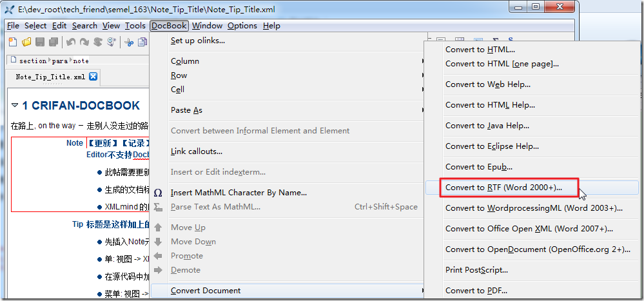Click the Save All toolbar icon
The width and height of the screenshot is (644, 301).
[53, 43]
